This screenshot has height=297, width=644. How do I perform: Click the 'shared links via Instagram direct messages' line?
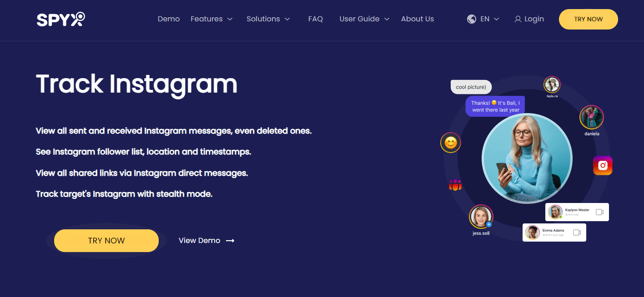[x=142, y=173]
